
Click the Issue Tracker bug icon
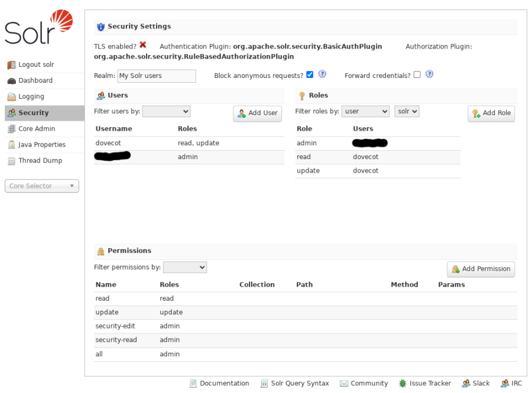(x=403, y=384)
